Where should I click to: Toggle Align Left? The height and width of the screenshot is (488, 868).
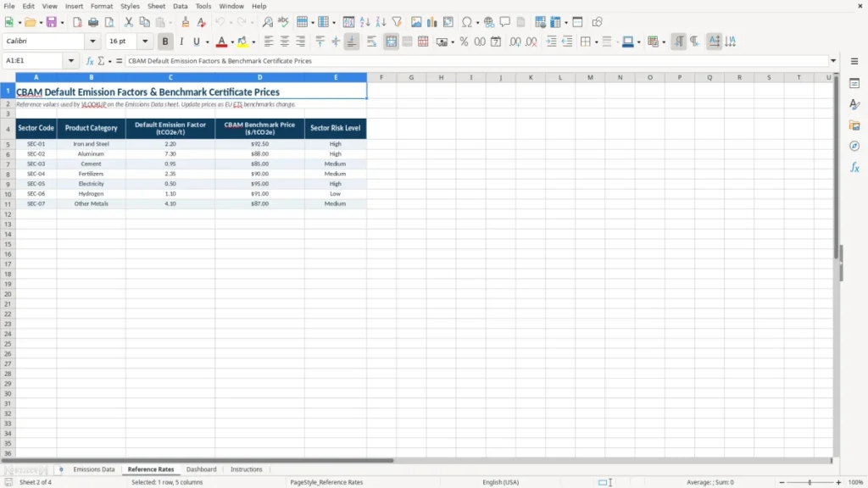269,42
